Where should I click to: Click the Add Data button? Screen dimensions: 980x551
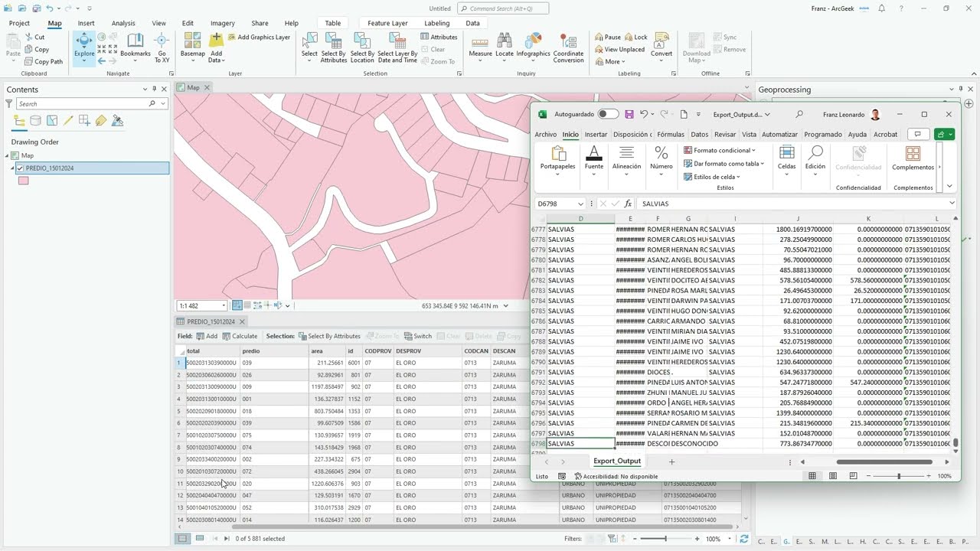(x=216, y=47)
